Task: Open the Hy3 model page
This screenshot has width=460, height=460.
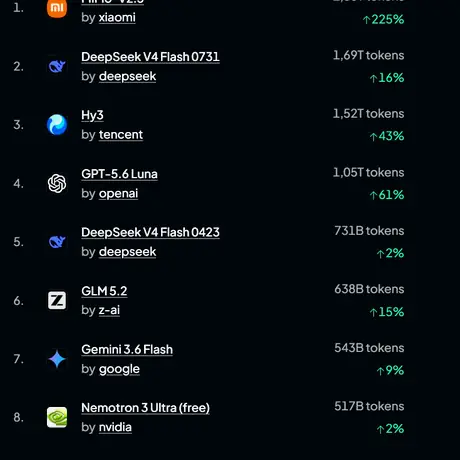Action: tap(92, 115)
